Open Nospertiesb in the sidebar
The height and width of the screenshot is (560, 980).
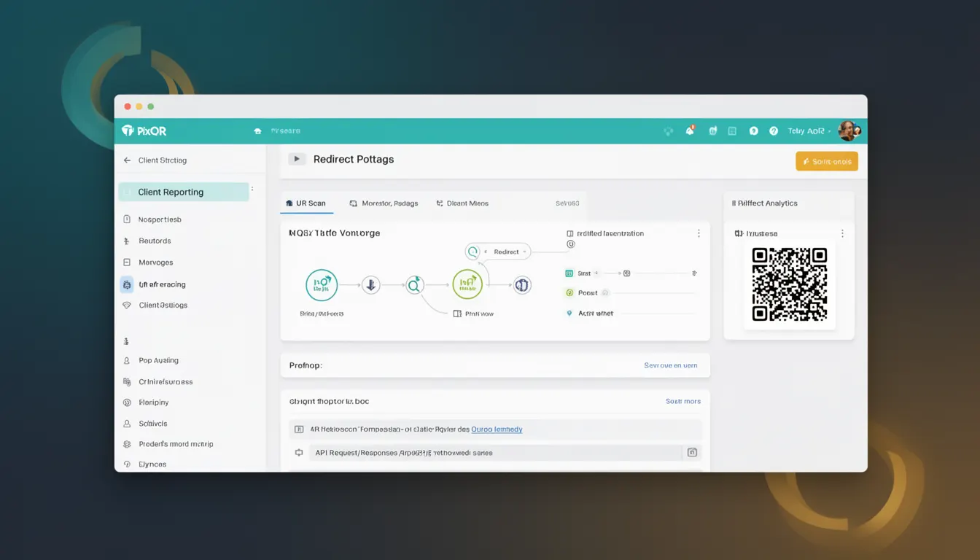tap(152, 219)
